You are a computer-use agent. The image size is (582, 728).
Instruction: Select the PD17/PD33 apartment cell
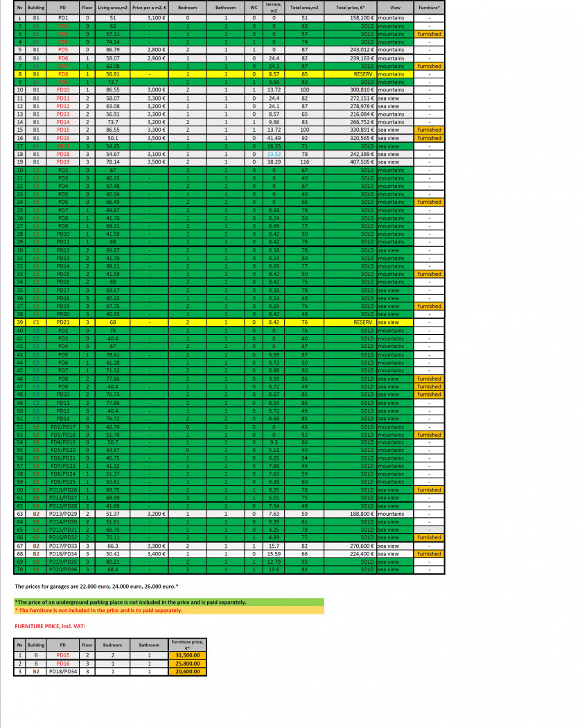tap(63, 546)
